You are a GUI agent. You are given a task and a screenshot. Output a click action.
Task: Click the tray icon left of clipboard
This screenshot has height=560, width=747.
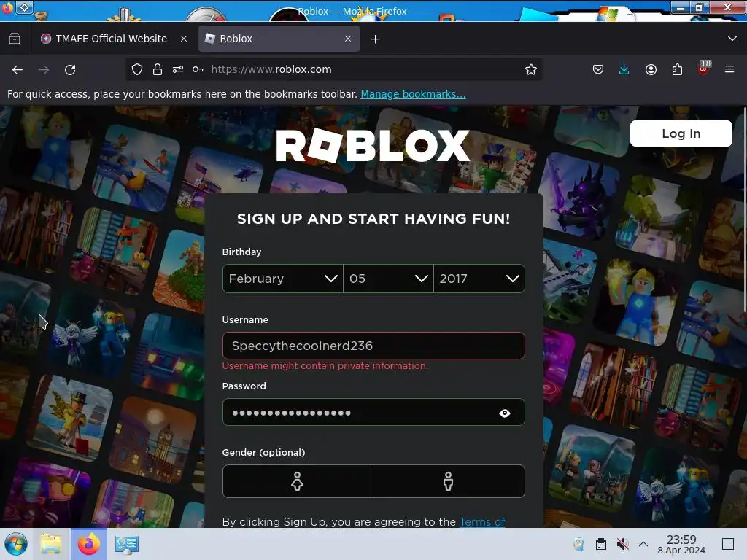coord(578,544)
